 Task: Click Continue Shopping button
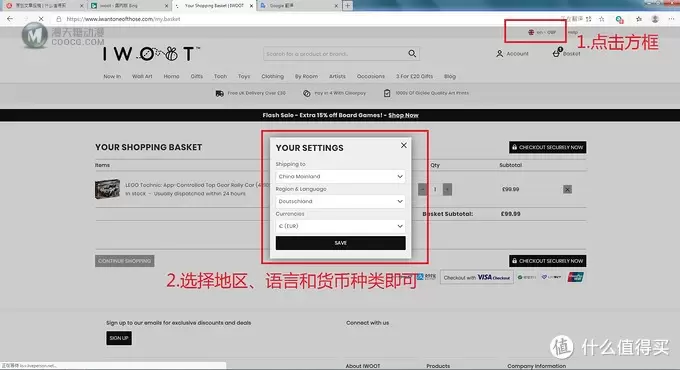[124, 261]
